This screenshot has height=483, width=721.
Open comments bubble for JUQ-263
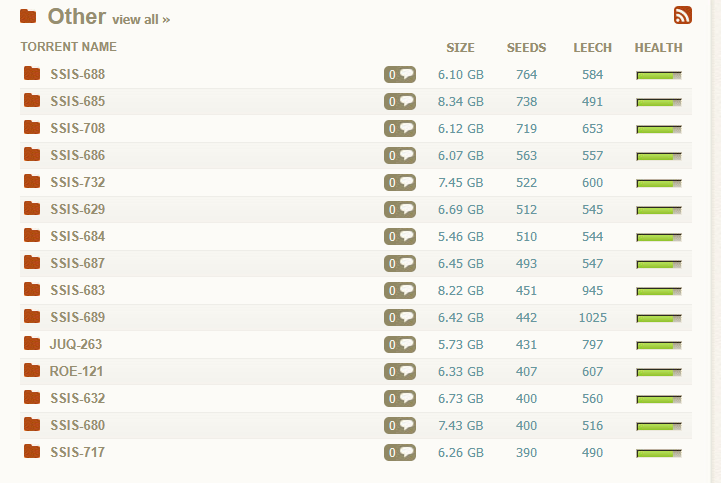point(400,345)
